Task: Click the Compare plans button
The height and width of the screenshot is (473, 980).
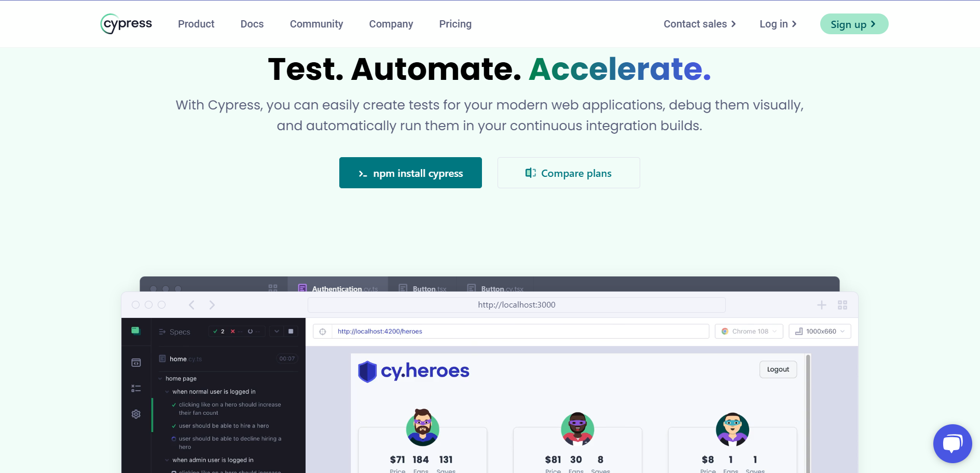Action: (569, 173)
